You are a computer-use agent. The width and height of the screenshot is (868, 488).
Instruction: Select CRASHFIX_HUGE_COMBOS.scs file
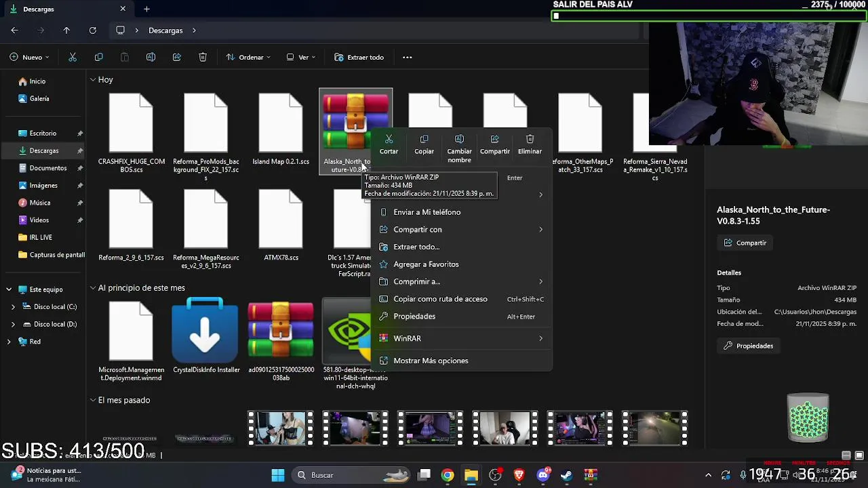132,133
